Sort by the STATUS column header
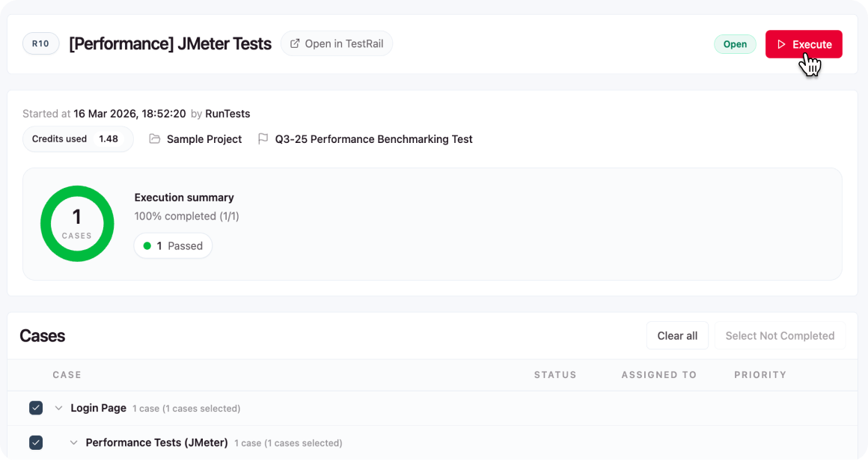This screenshot has height=461, width=868. click(x=555, y=375)
